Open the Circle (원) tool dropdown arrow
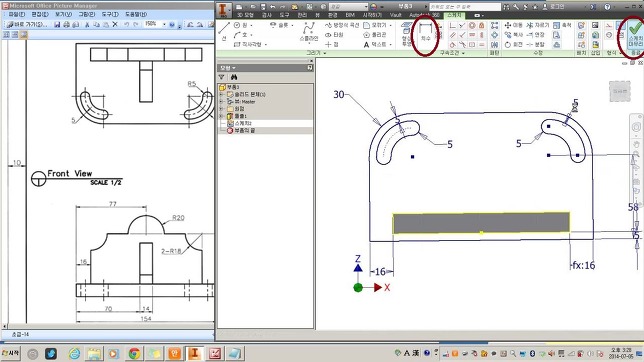The image size is (644, 362). point(251,25)
